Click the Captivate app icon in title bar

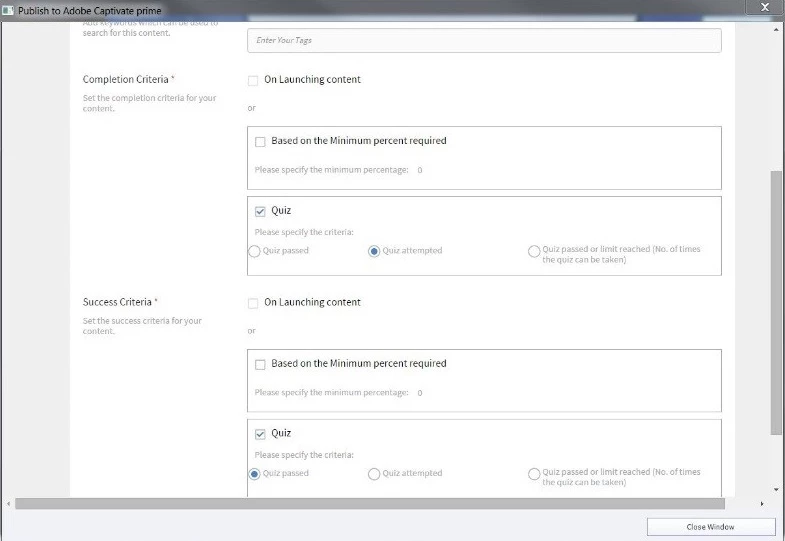pos(8,11)
